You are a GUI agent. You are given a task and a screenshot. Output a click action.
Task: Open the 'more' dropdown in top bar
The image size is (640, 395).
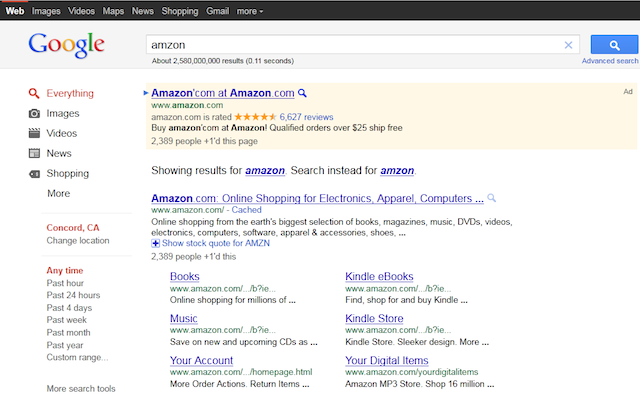250,11
